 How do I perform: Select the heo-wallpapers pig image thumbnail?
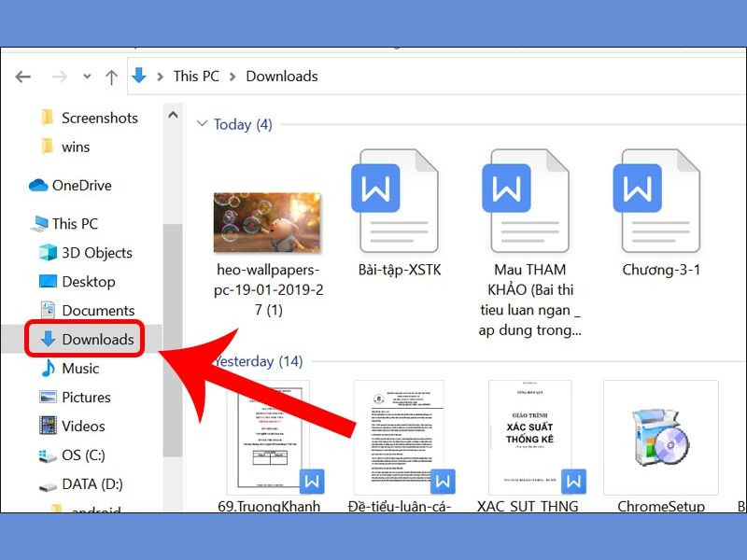[267, 222]
